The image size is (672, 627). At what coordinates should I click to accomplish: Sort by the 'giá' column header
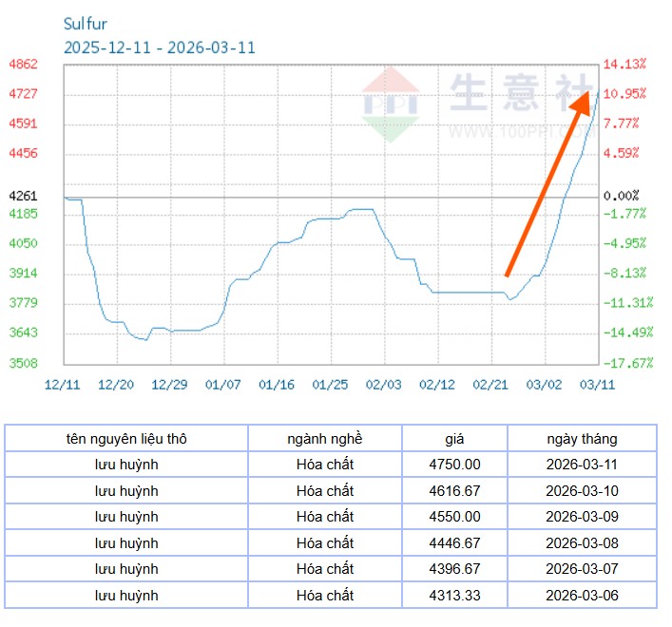click(x=454, y=439)
